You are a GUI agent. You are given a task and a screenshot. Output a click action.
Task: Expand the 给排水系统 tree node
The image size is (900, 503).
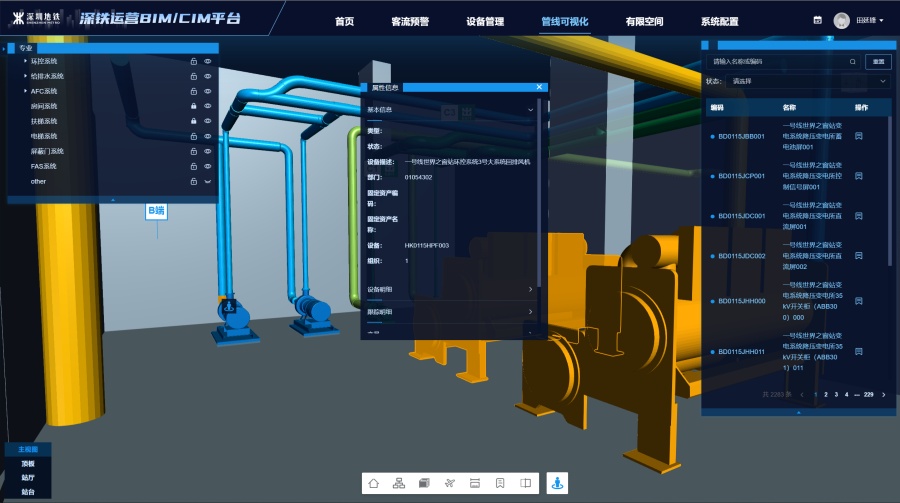point(25,76)
